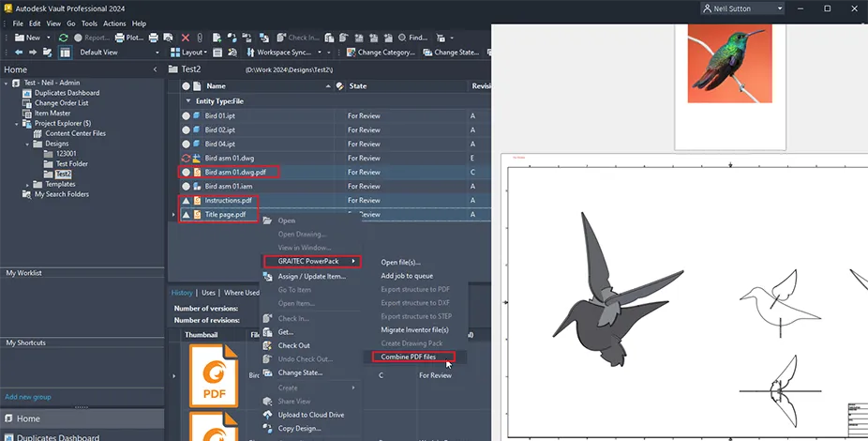This screenshot has height=441, width=868.
Task: Click the first PDF thumbnail in History
Action: click(x=214, y=375)
